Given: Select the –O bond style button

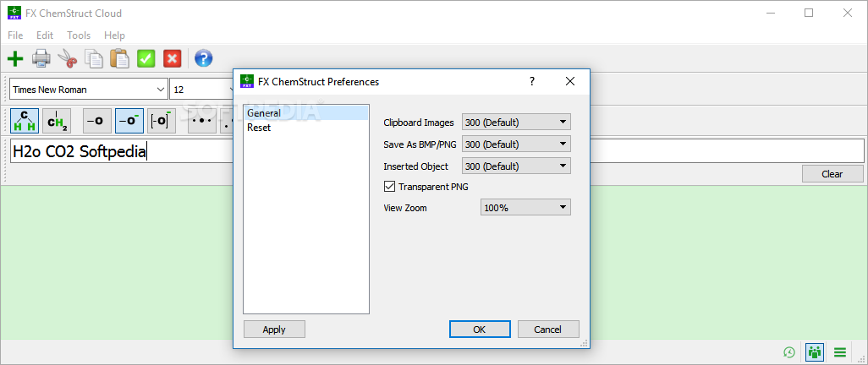Looking at the screenshot, I should point(97,121).
